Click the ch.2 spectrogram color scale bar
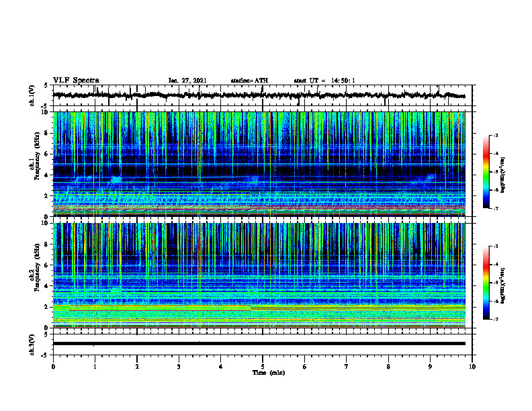 pos(486,283)
